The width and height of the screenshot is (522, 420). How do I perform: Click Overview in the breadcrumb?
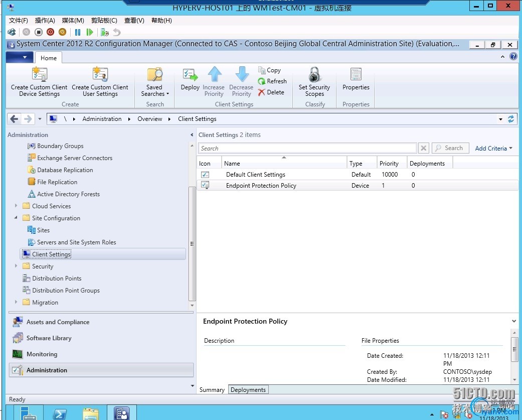150,119
